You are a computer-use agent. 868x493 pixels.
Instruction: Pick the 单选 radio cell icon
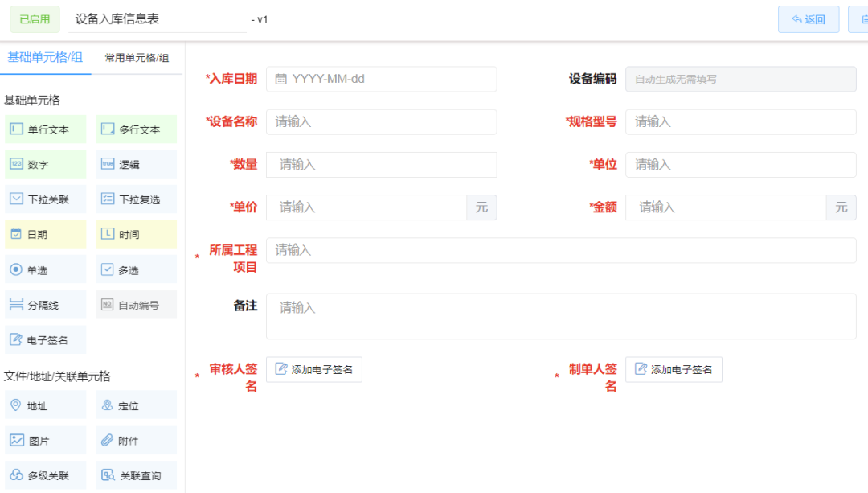[16, 269]
